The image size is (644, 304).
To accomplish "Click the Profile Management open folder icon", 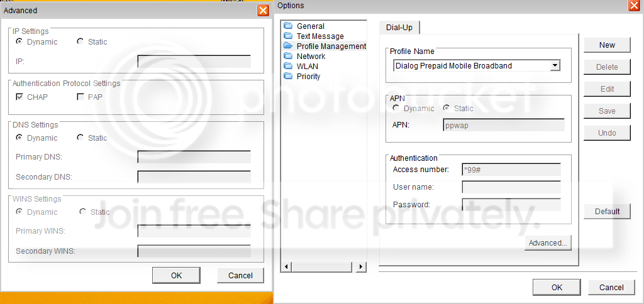I will (288, 46).
